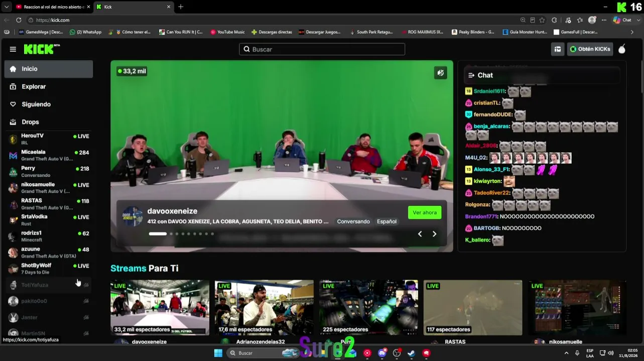Open the stream thumbnail with 225 espectadores
Viewport: 644px width, 361px height.
(368, 307)
